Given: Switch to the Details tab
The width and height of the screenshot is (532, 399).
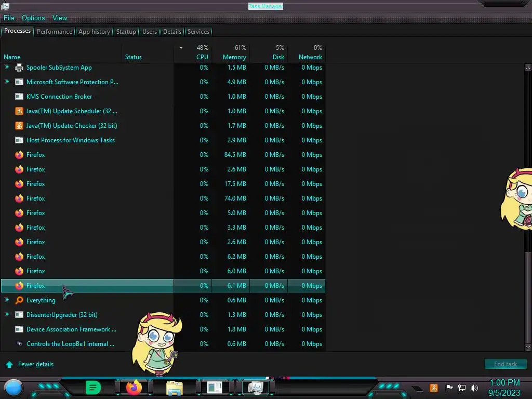Looking at the screenshot, I should click(x=172, y=32).
